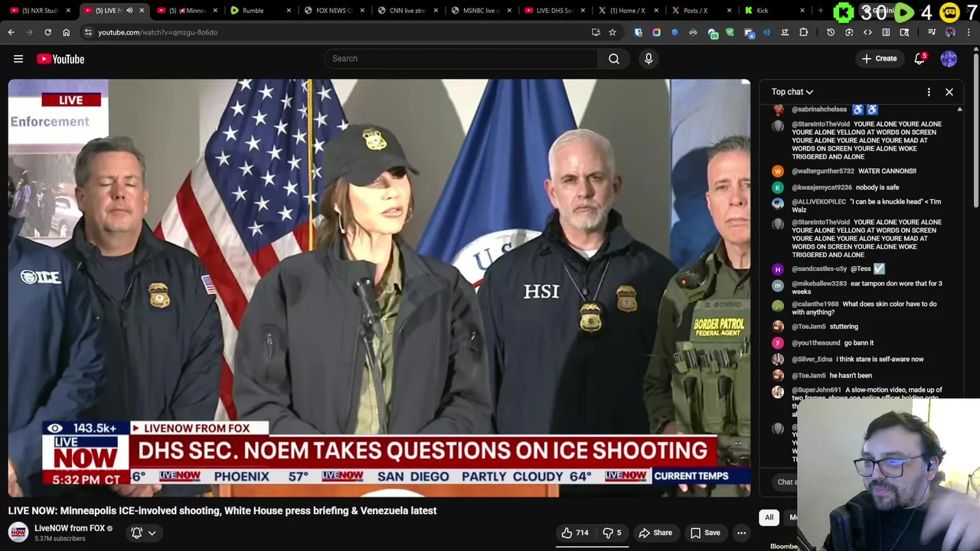Viewport: 980px width, 551px height.
Task: Click @sandcastles-u5y chat username
Action: tap(819, 269)
